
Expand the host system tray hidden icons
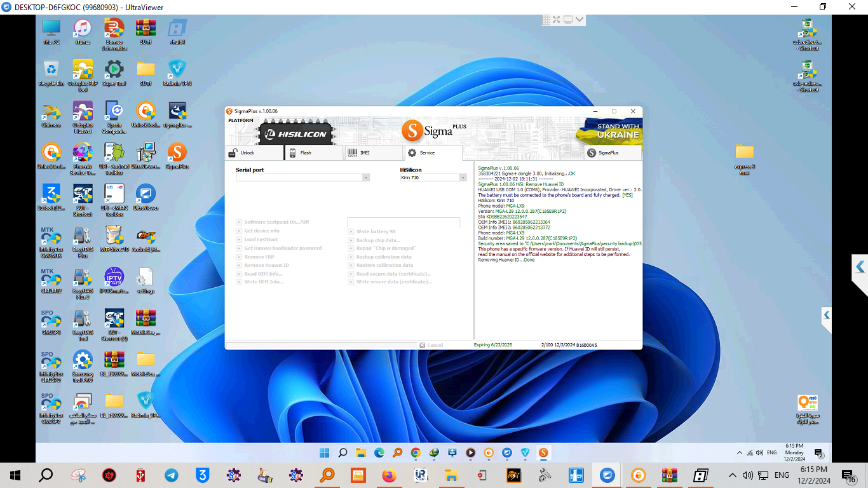[x=732, y=475]
